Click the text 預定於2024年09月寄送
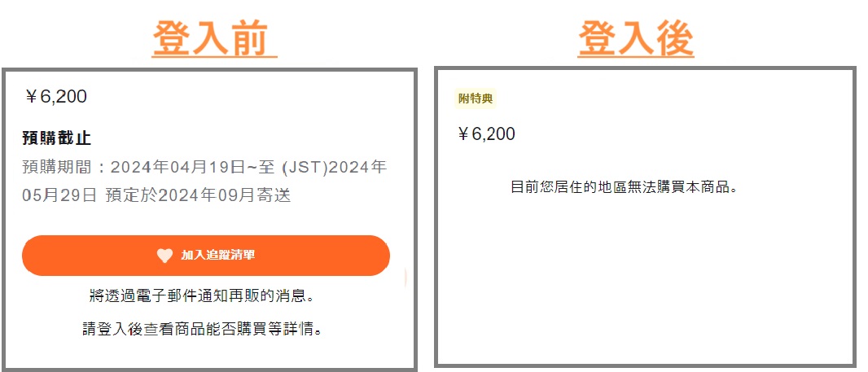The width and height of the screenshot is (868, 372). 198,195
